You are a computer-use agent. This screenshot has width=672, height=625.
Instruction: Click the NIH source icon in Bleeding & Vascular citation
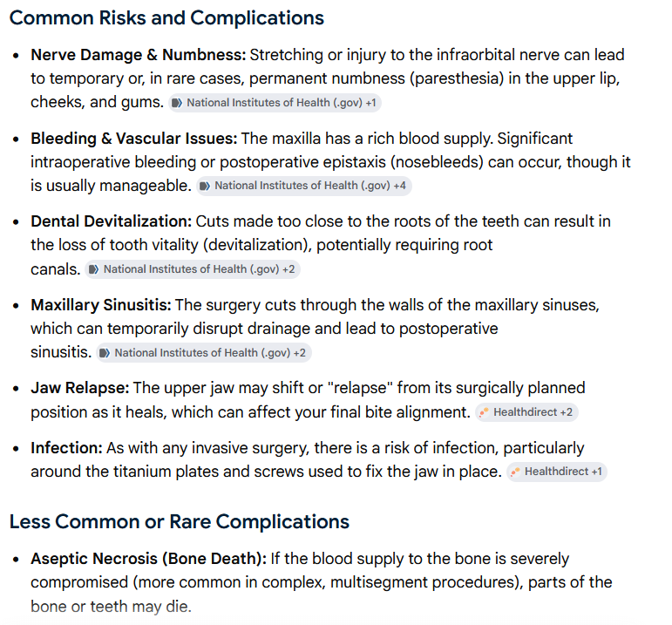205,186
